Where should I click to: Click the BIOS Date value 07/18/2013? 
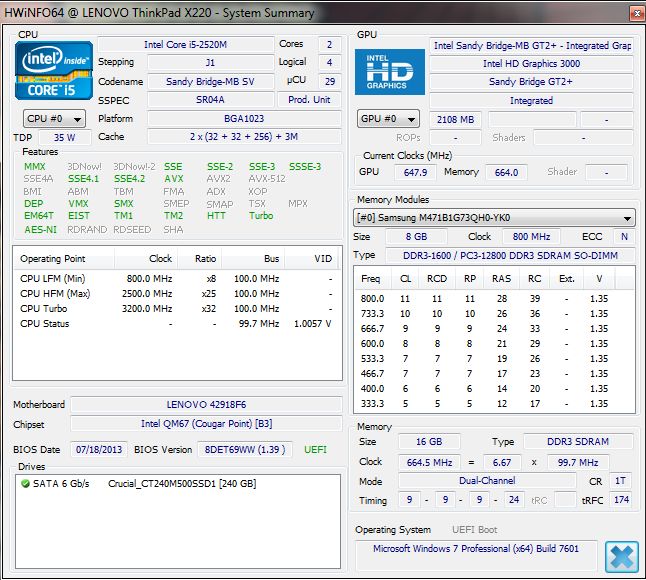99,449
